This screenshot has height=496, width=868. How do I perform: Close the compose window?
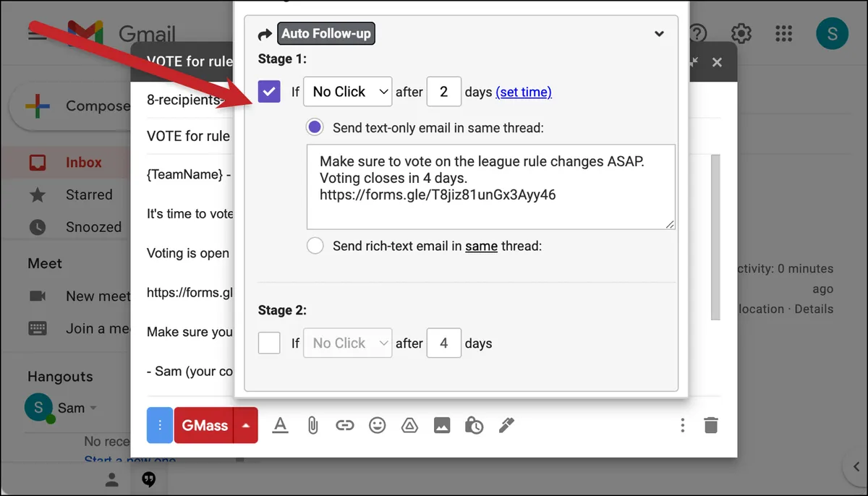[x=717, y=62]
